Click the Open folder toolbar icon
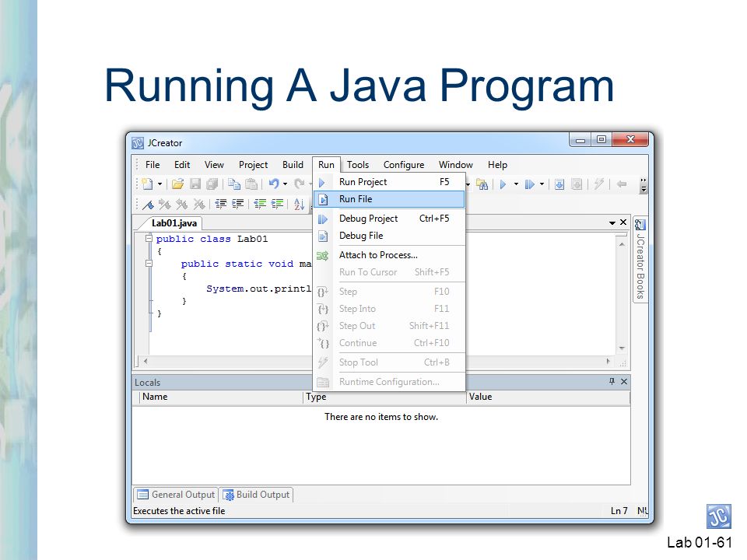The height and width of the screenshot is (560, 747). tap(177, 184)
